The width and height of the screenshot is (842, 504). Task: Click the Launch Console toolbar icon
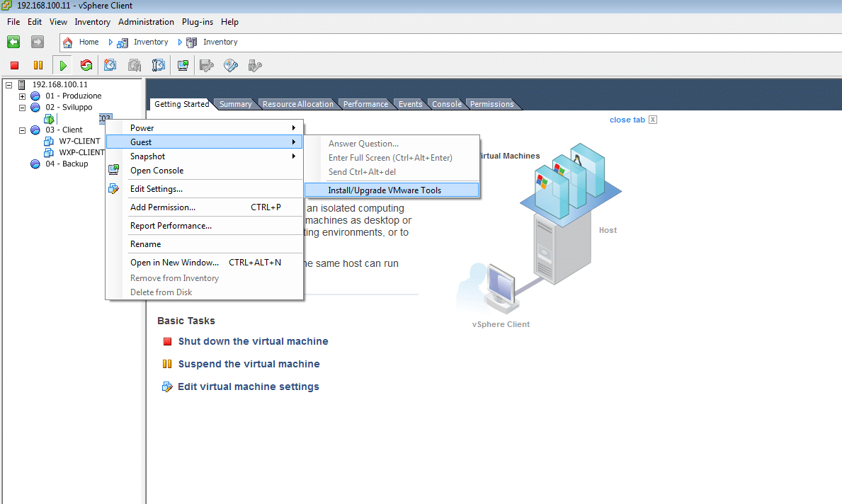click(183, 66)
